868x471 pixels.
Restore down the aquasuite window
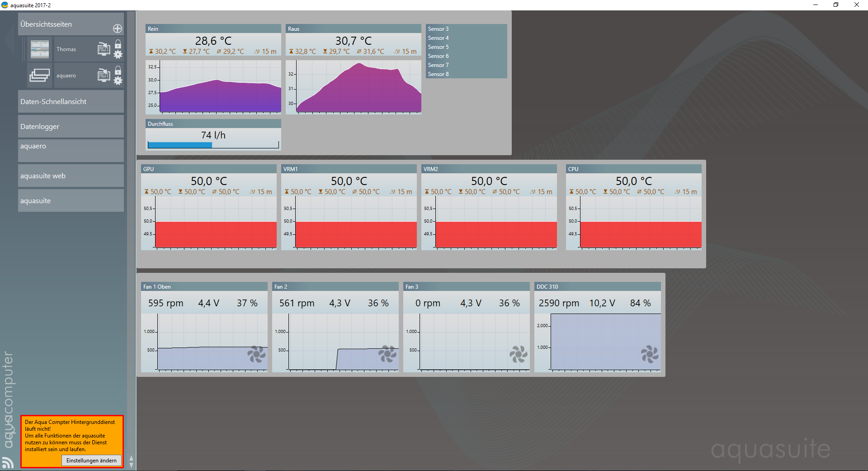coord(836,5)
